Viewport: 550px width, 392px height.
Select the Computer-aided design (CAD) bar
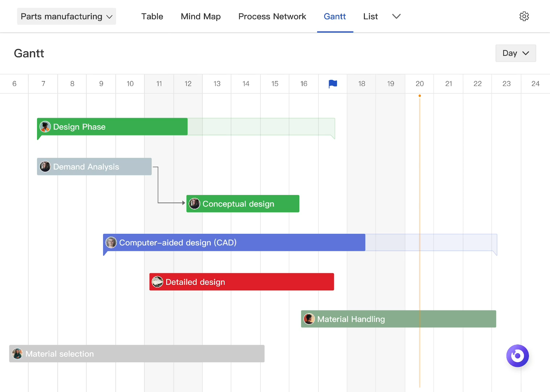tap(234, 242)
